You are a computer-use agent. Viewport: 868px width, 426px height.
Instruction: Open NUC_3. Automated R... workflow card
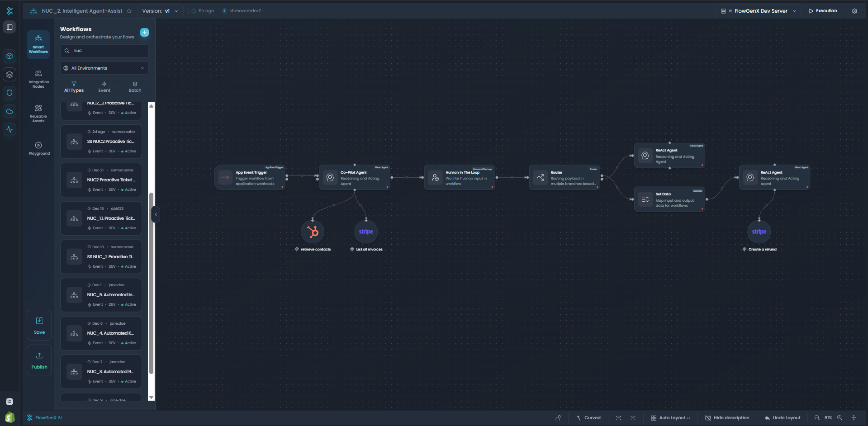point(101,372)
